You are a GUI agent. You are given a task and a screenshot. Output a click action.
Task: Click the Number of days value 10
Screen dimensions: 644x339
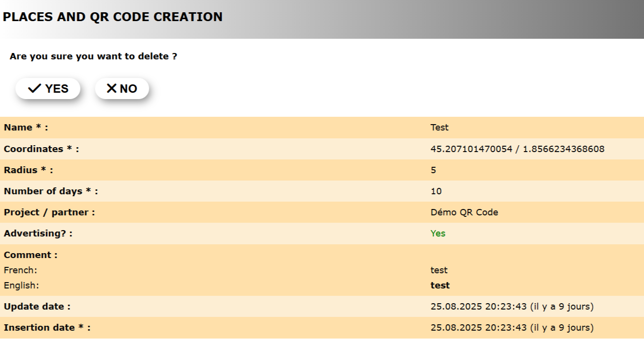(x=436, y=191)
